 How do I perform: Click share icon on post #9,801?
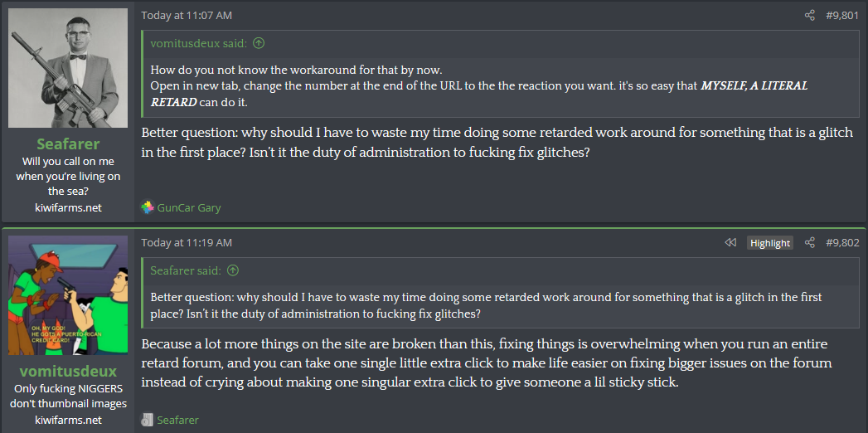[809, 16]
